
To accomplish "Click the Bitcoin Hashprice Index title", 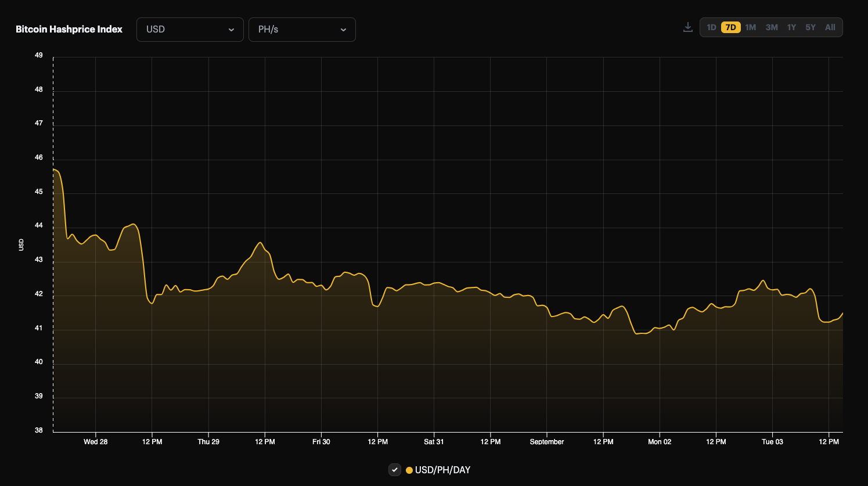I will (69, 28).
